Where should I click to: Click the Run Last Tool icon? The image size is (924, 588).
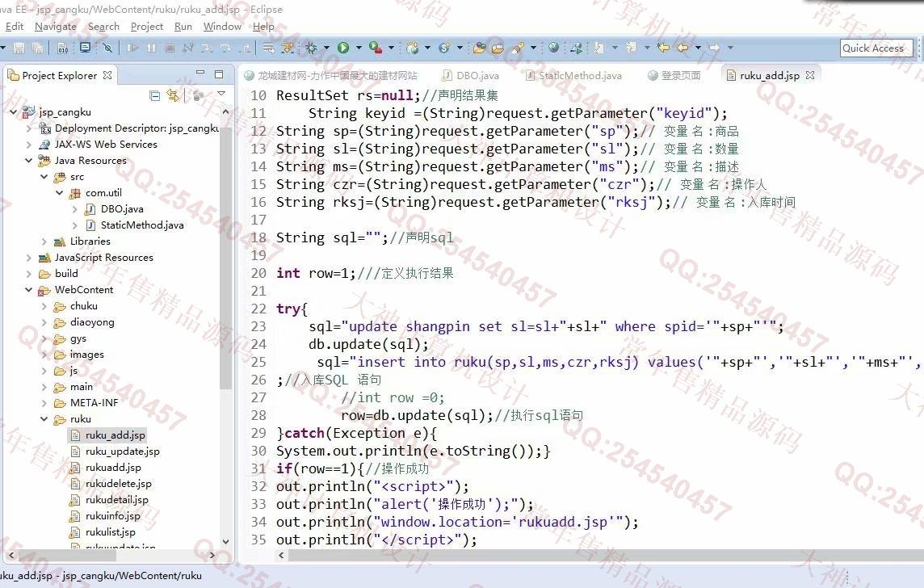click(376, 48)
